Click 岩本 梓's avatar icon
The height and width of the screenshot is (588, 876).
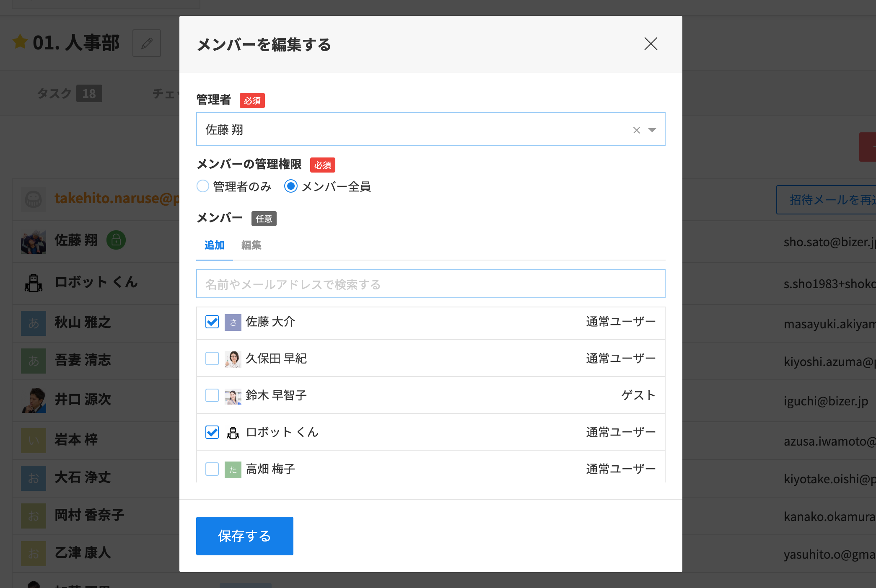[x=34, y=440]
